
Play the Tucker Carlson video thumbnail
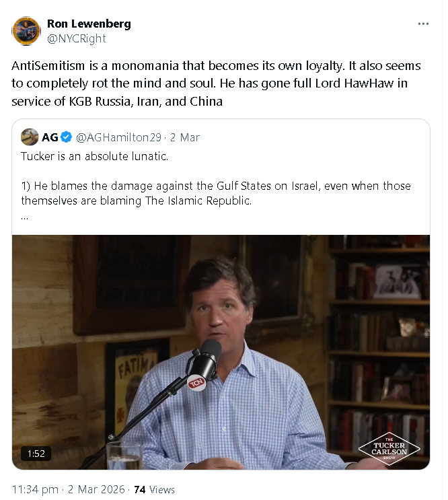(x=221, y=352)
